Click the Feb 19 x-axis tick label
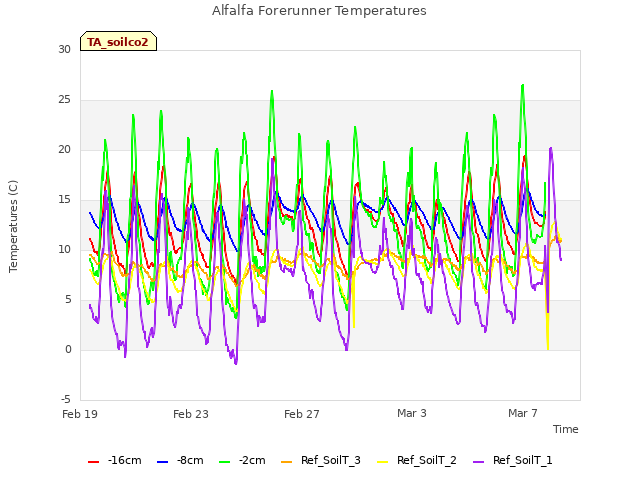The width and height of the screenshot is (640, 480). pos(80,414)
